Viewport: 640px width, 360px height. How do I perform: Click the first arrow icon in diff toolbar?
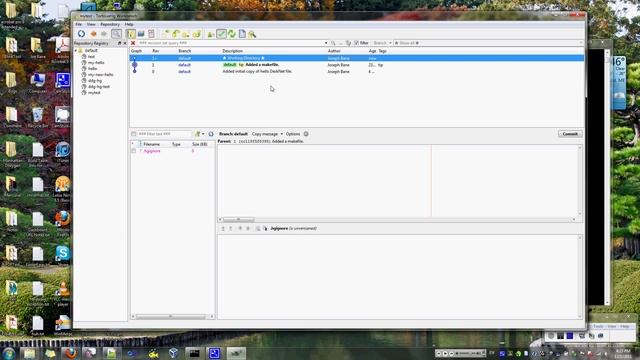223,229
